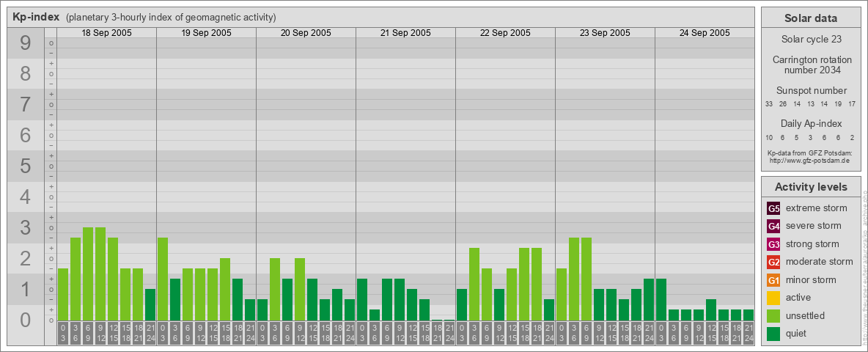Click the quiet legend label
This screenshot has height=352, width=868.
(797, 333)
